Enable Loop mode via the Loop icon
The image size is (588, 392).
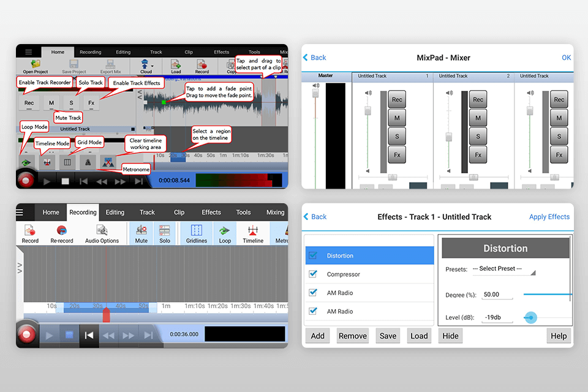click(224, 233)
